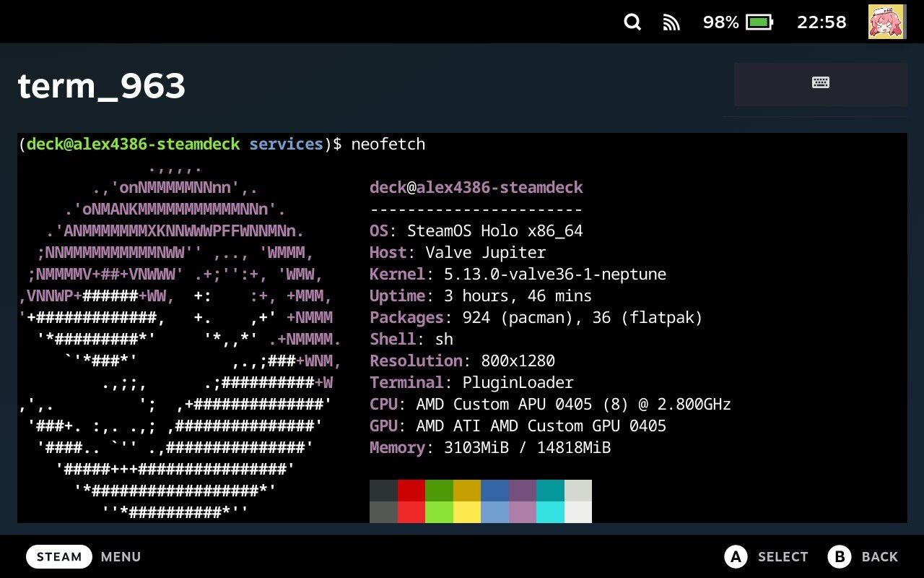The width and height of the screenshot is (924, 578).
Task: Click the user avatar picture top right
Action: [886, 22]
